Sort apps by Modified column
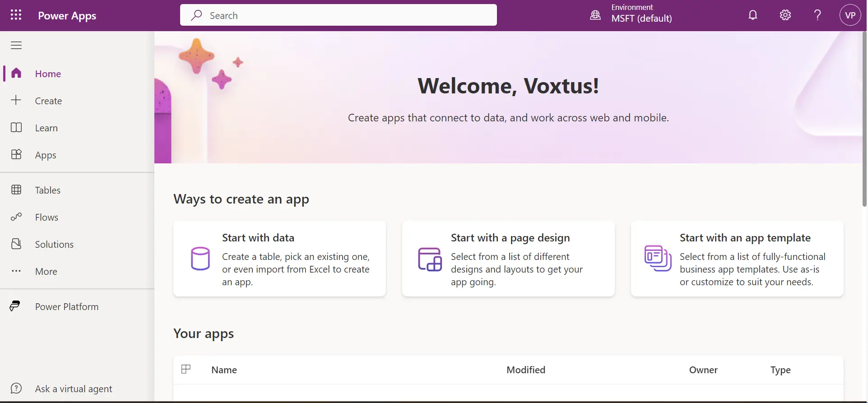The width and height of the screenshot is (868, 403). 526,370
